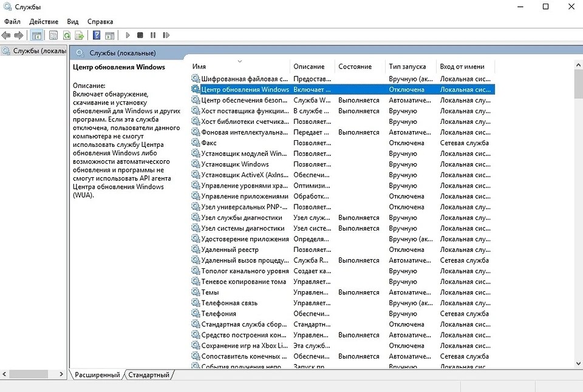Click the Back arrow in toolbar
Image resolution: width=583 pixels, height=392 pixels.
coord(7,36)
